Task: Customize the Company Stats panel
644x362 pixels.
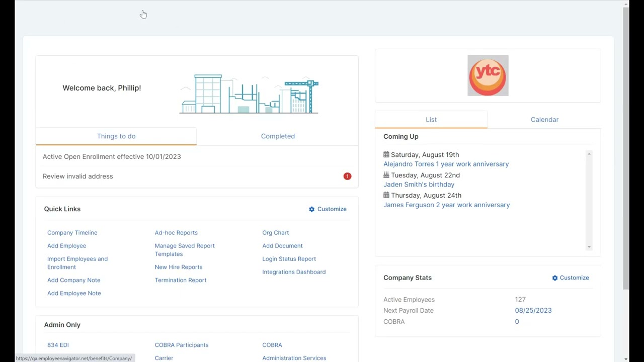Action: click(571, 278)
